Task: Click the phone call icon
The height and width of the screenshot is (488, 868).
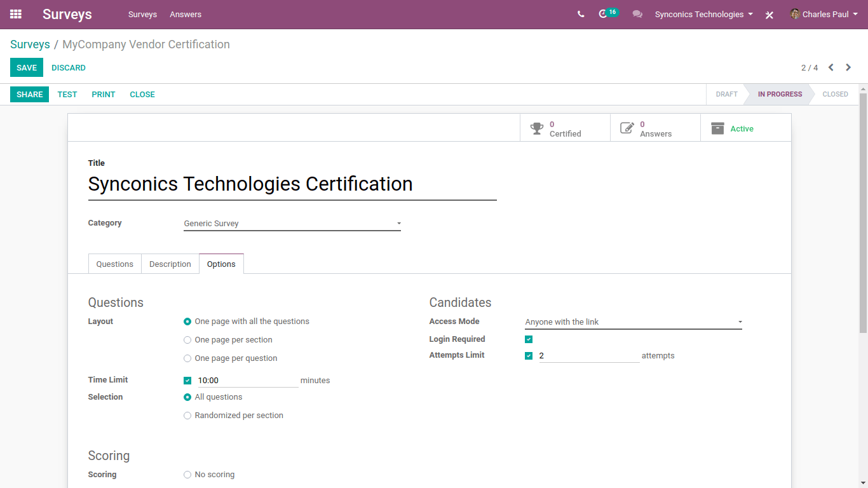Action: [581, 14]
